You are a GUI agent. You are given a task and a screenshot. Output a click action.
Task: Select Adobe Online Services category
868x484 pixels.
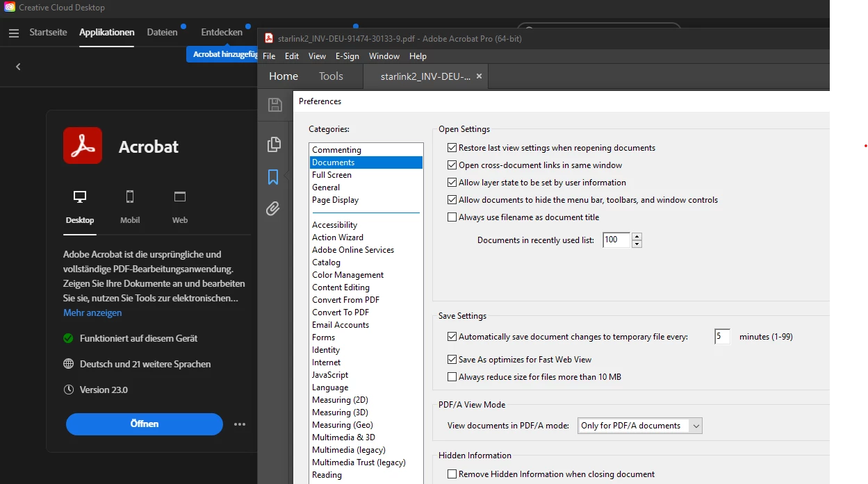pos(366,250)
